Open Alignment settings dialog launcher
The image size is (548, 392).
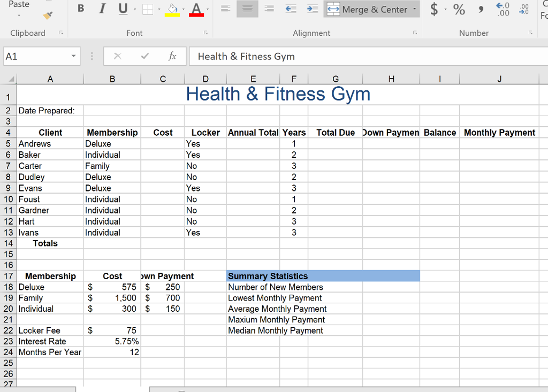(415, 33)
